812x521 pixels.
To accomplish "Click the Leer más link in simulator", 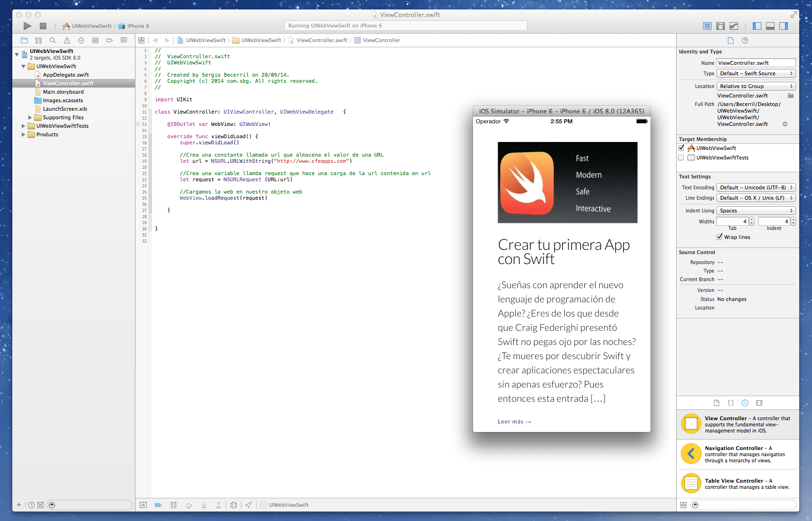I will (x=514, y=421).
